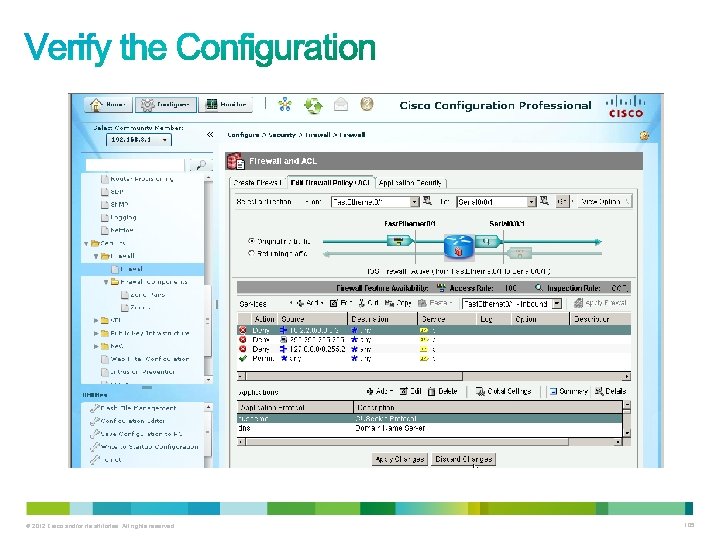Open the Select Community Member dropdown

pos(139,140)
